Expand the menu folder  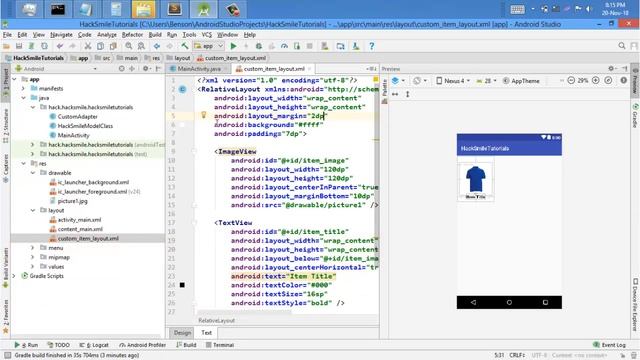33,248
